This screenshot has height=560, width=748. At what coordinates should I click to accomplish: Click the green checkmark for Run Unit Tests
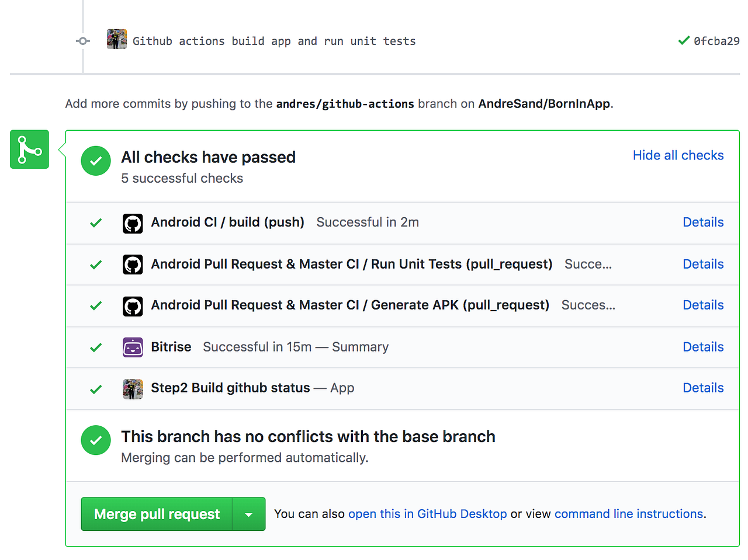(x=95, y=264)
